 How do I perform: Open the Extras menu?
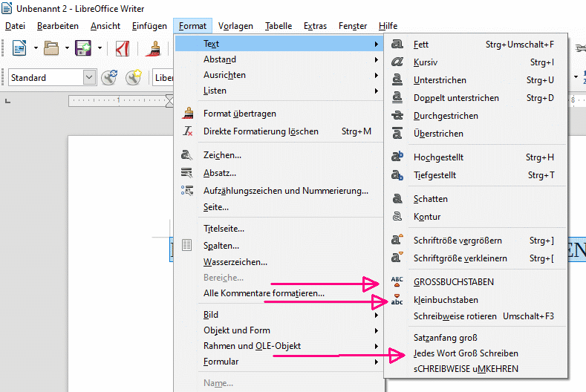click(315, 26)
